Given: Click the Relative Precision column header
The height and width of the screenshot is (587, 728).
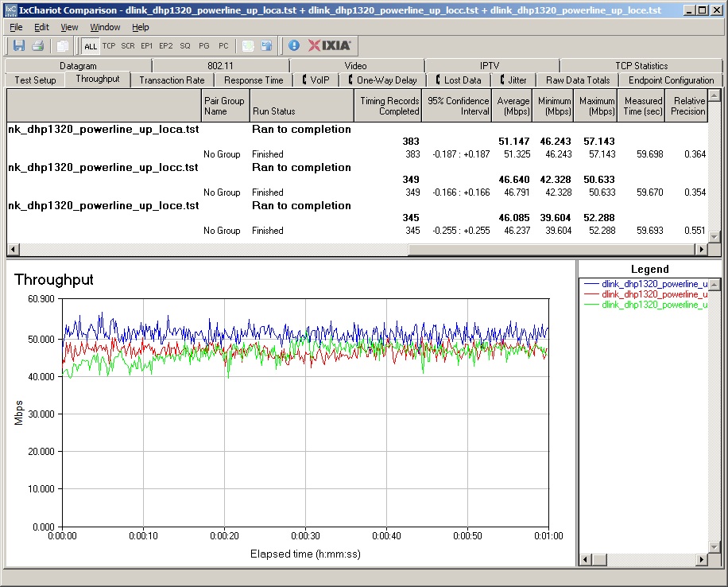Looking at the screenshot, I should coord(687,106).
